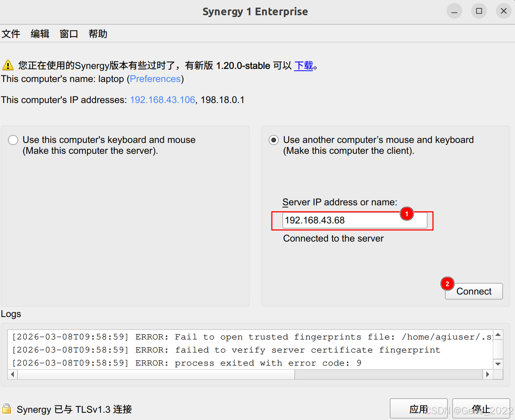Click the 'Fail to open trusted fingerprints file' log line
This screenshot has width=515, height=420.
[252, 337]
